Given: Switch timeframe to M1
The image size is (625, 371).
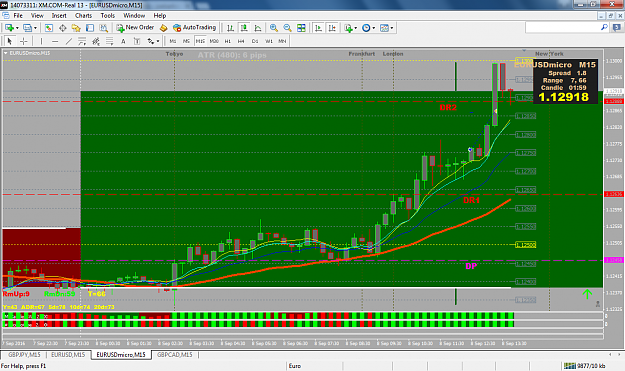Looking at the screenshot, I should click(x=173, y=41).
